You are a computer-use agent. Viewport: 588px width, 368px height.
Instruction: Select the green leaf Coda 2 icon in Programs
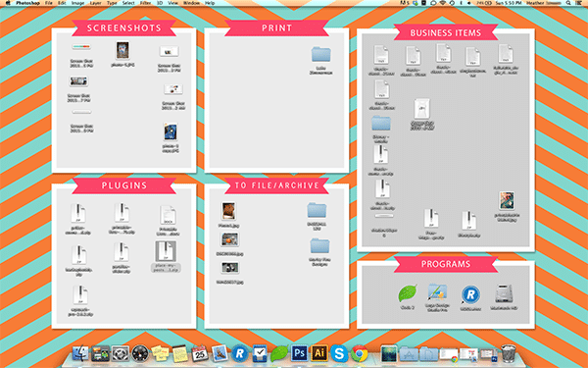pyautogui.click(x=408, y=293)
